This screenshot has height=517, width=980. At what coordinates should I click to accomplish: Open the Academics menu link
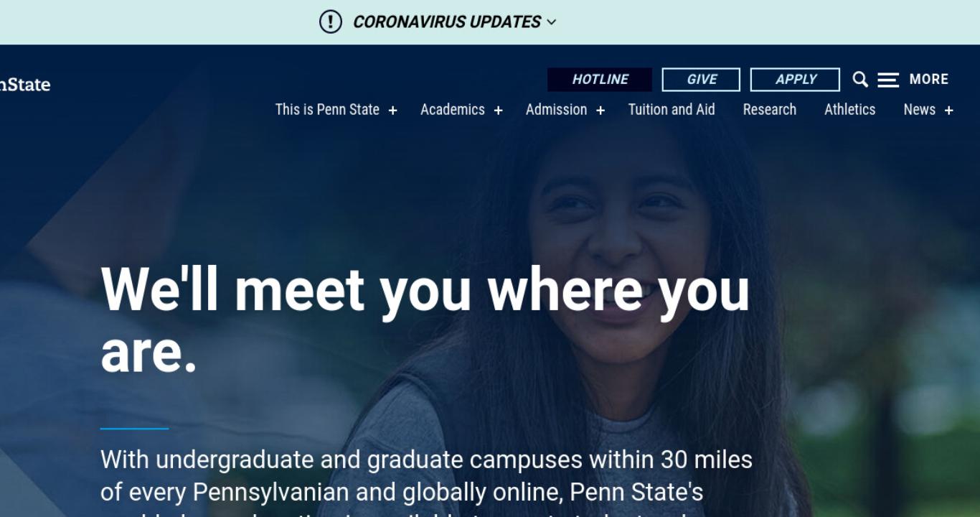[x=453, y=110]
